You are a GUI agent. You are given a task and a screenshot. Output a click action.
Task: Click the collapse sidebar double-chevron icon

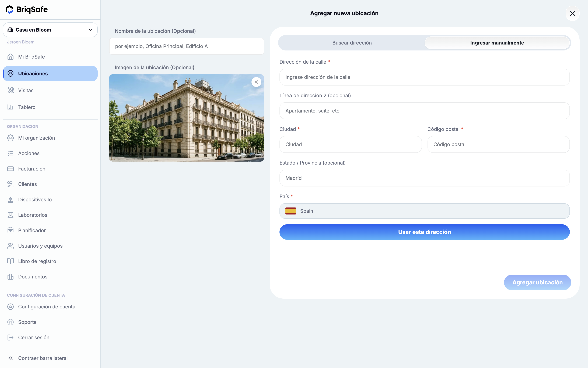coord(10,358)
